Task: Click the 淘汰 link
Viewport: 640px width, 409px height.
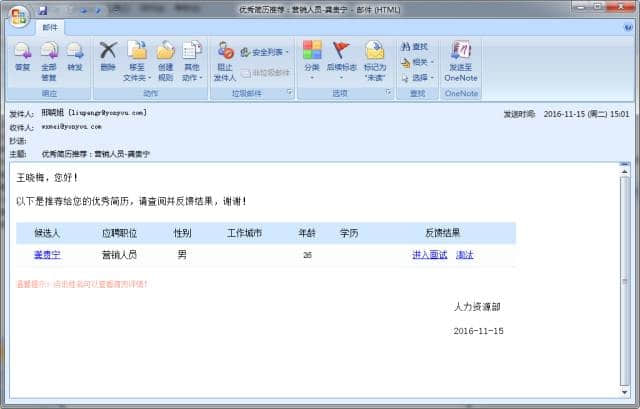Action: pyautogui.click(x=465, y=255)
